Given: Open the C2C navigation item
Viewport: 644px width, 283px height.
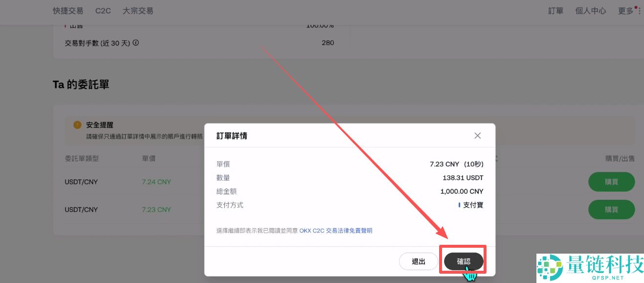Looking at the screenshot, I should click(103, 11).
